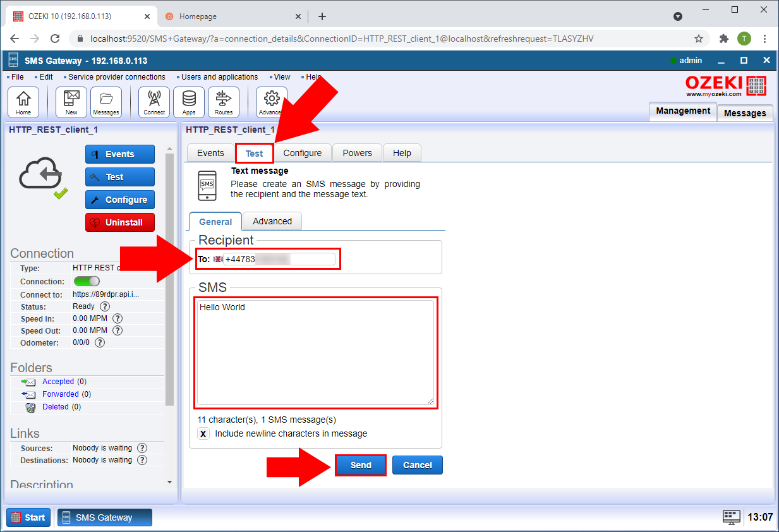The width and height of the screenshot is (779, 532).
Task: Switch to the Configure tab
Action: click(303, 153)
